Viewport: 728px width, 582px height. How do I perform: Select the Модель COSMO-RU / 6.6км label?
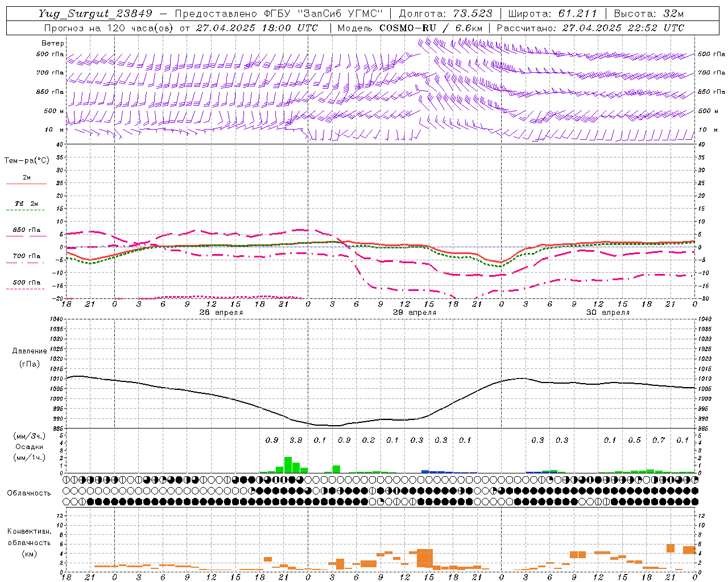tap(410, 28)
